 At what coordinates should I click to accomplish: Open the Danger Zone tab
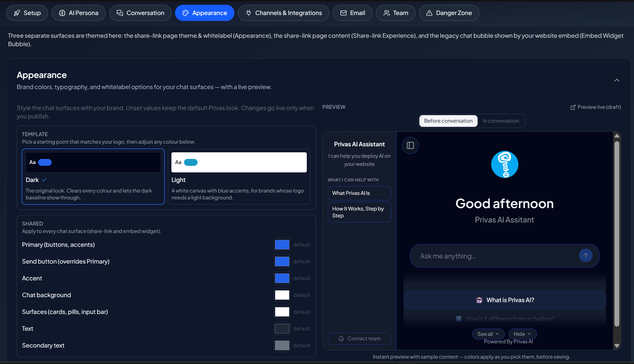point(449,13)
